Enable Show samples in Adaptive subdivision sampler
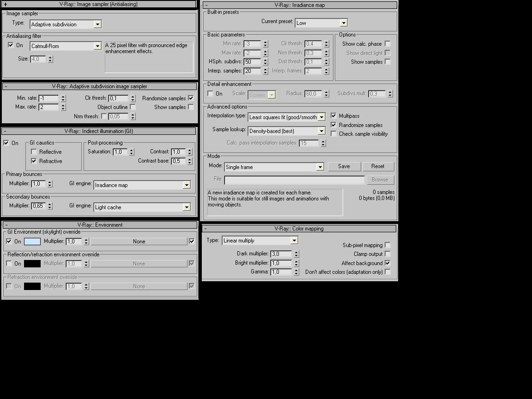Viewport: 532px width, 399px height. pyautogui.click(x=191, y=107)
